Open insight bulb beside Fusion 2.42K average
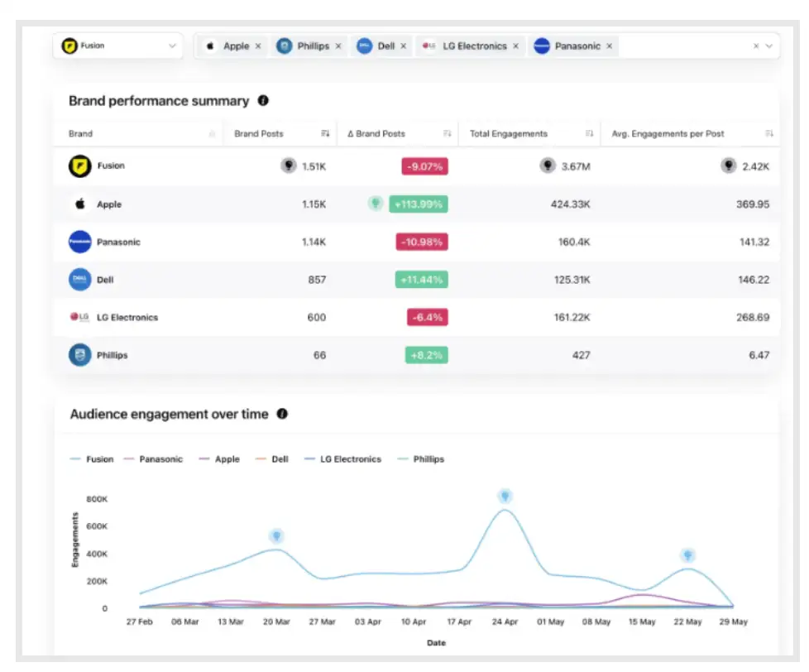The width and height of the screenshot is (809, 672). coord(729,166)
